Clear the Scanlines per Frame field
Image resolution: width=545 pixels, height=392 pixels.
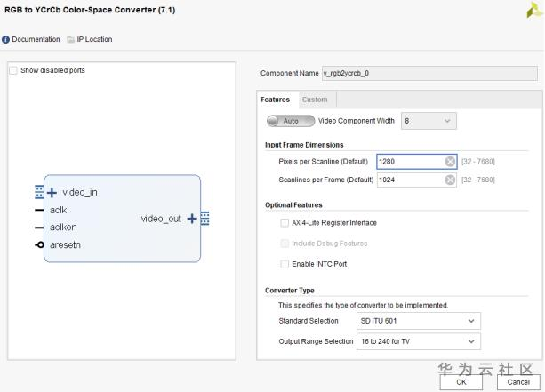[450, 180]
